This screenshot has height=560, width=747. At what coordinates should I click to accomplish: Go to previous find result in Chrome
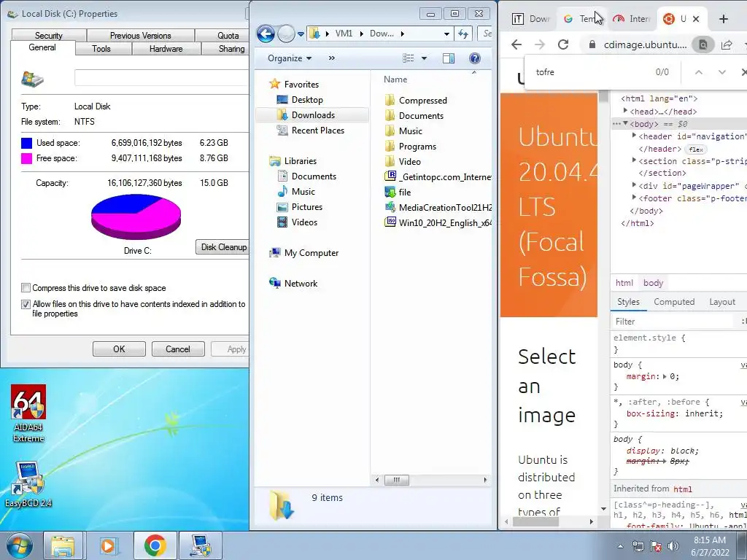click(x=698, y=72)
